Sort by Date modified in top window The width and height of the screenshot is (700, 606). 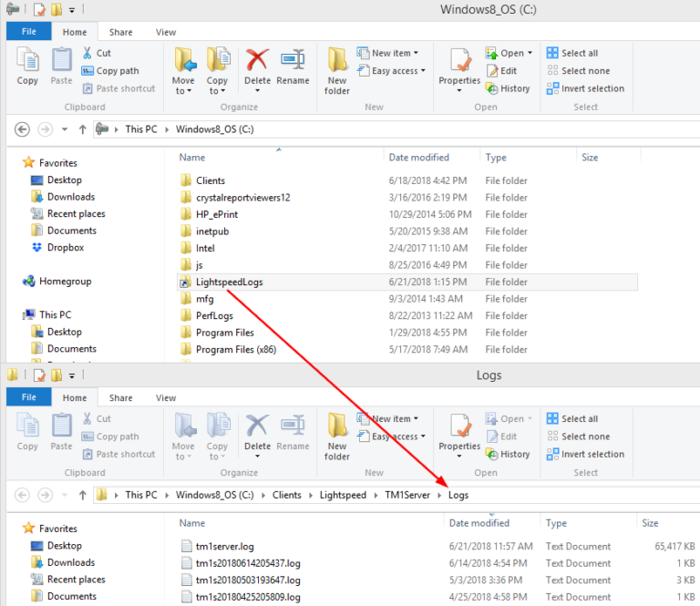[x=418, y=158]
